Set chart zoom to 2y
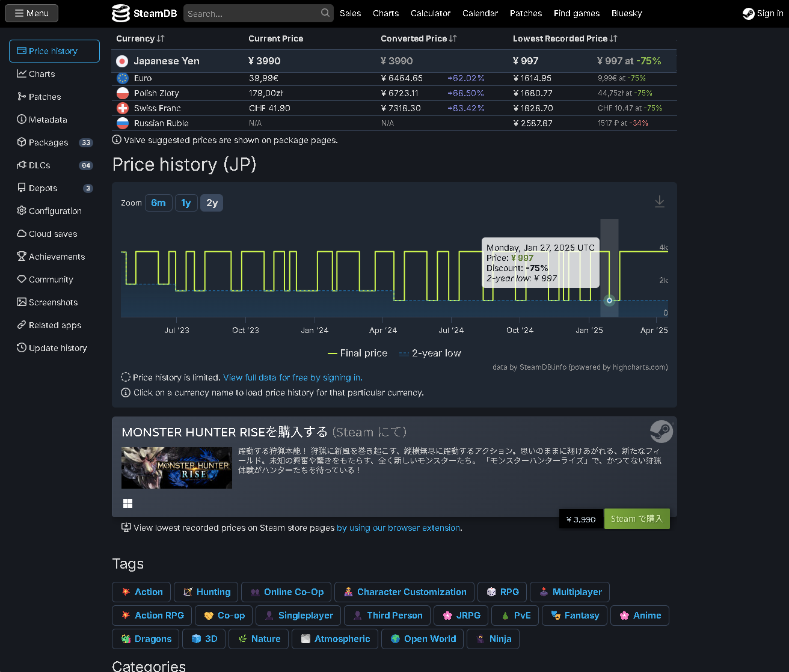789x672 pixels. click(x=212, y=203)
